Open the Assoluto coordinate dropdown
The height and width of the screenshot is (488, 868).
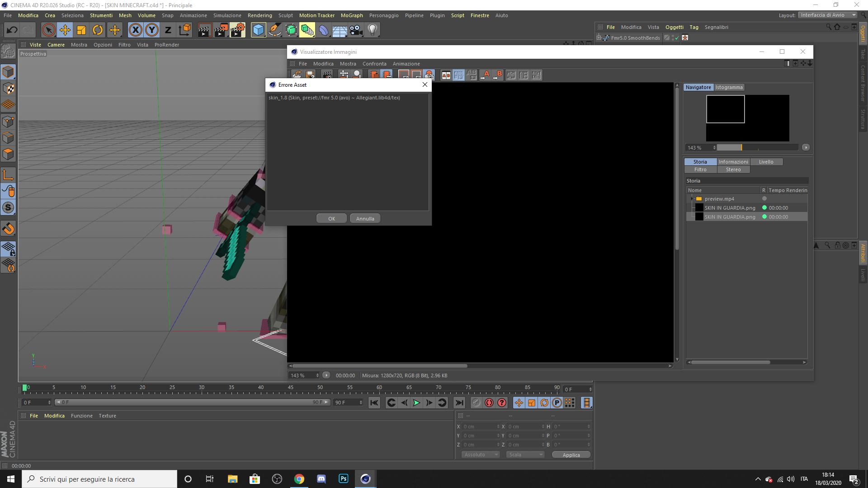pyautogui.click(x=480, y=455)
